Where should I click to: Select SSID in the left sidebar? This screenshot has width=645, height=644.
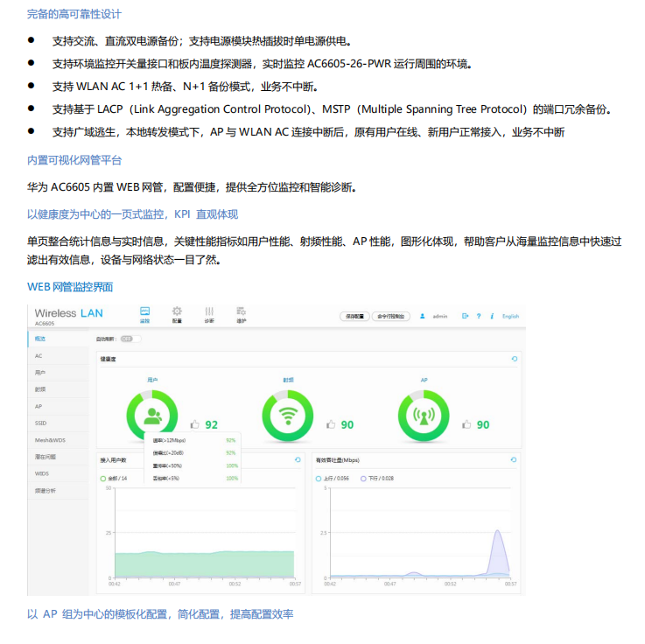coord(59,423)
